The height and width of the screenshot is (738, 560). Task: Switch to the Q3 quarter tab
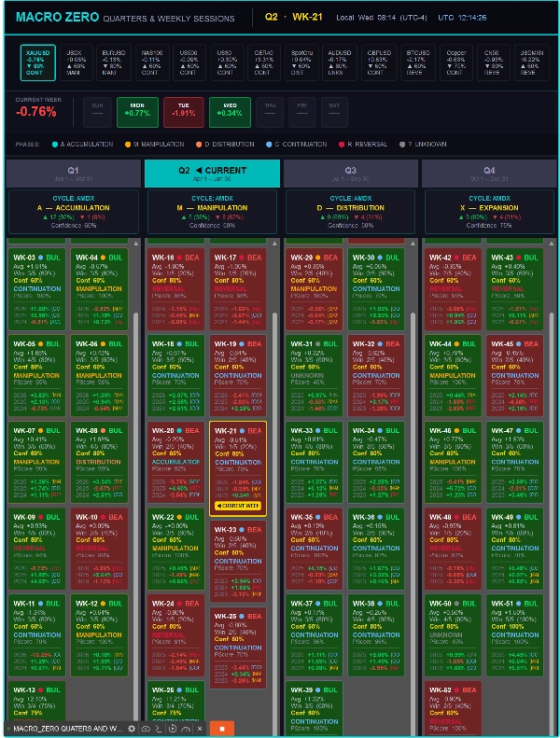pos(351,174)
